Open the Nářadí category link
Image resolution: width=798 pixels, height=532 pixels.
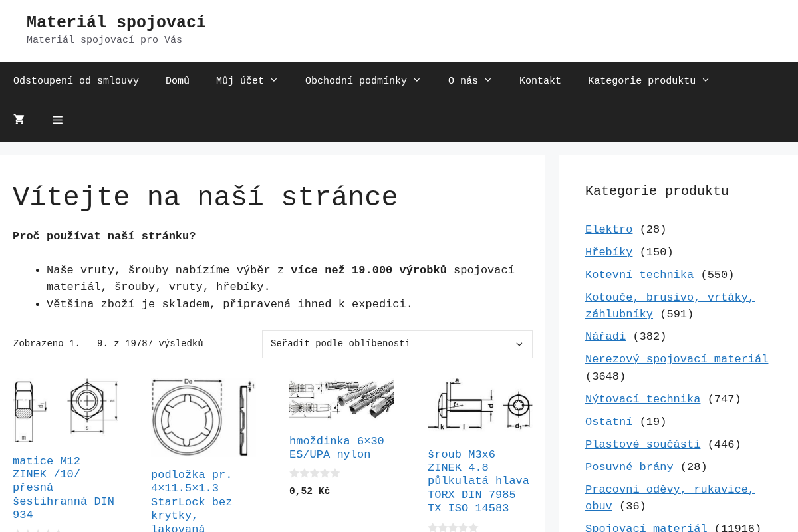pos(605,336)
